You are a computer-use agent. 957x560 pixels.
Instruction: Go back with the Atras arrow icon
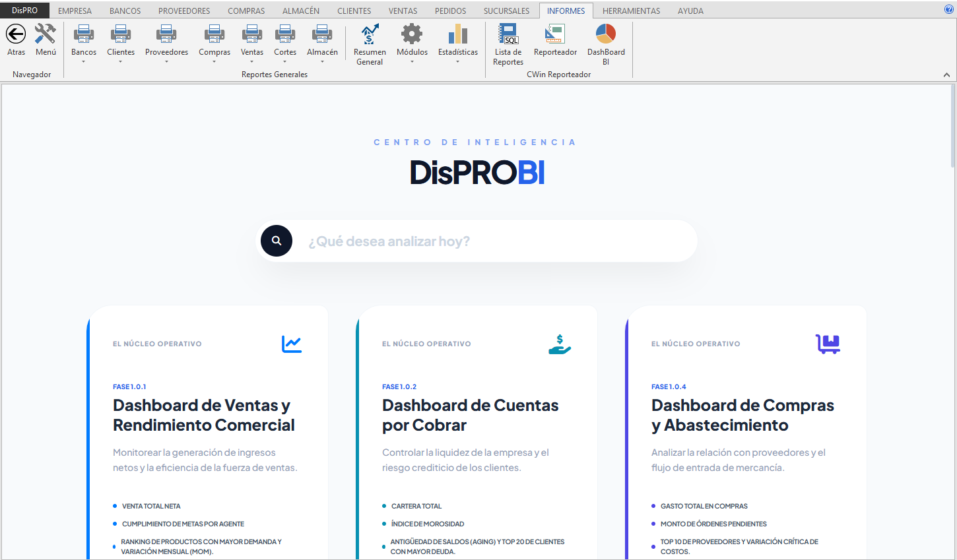[16, 34]
